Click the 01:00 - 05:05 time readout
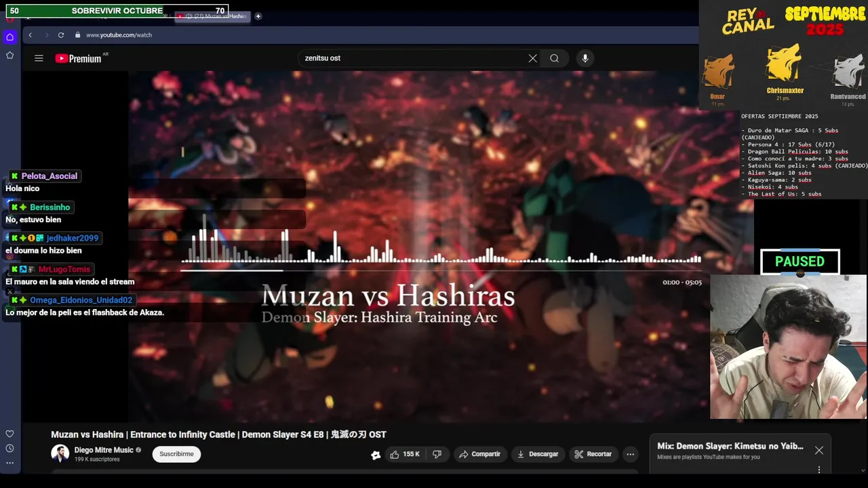868x488 pixels. [682, 282]
